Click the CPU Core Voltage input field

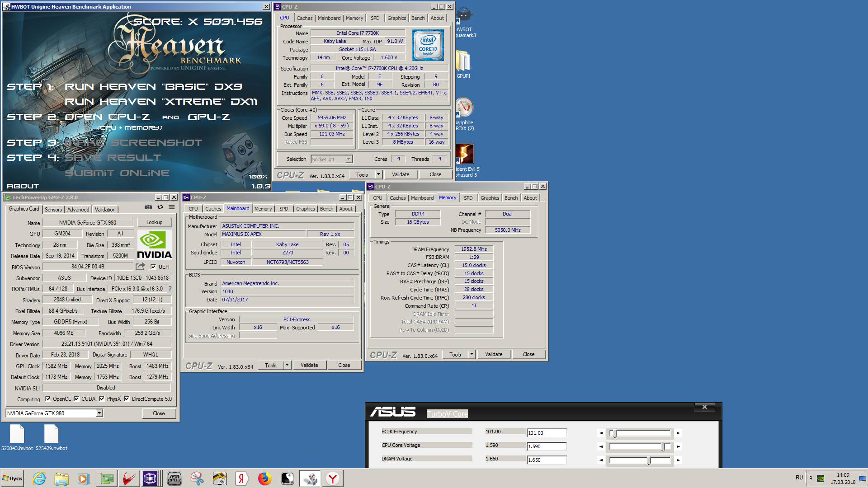(x=547, y=446)
